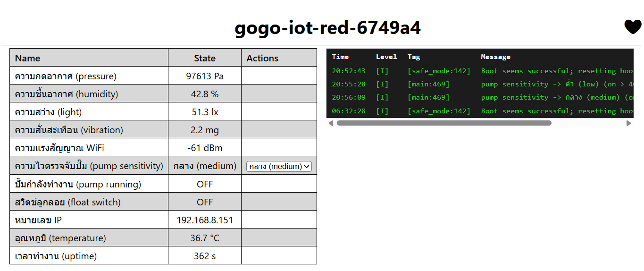Click the safe_mode tag in 20:52:43 entry
644x271 pixels.
439,71
